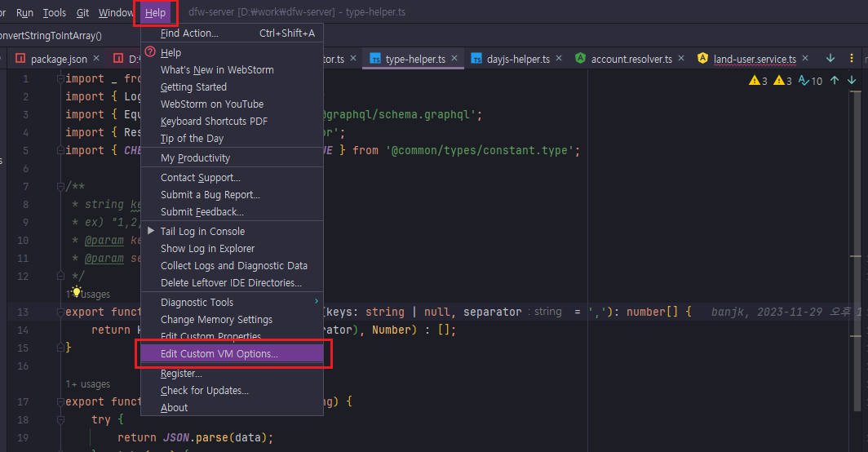
Task: Click the '@common/types/constant.type' import path
Action: (480, 151)
